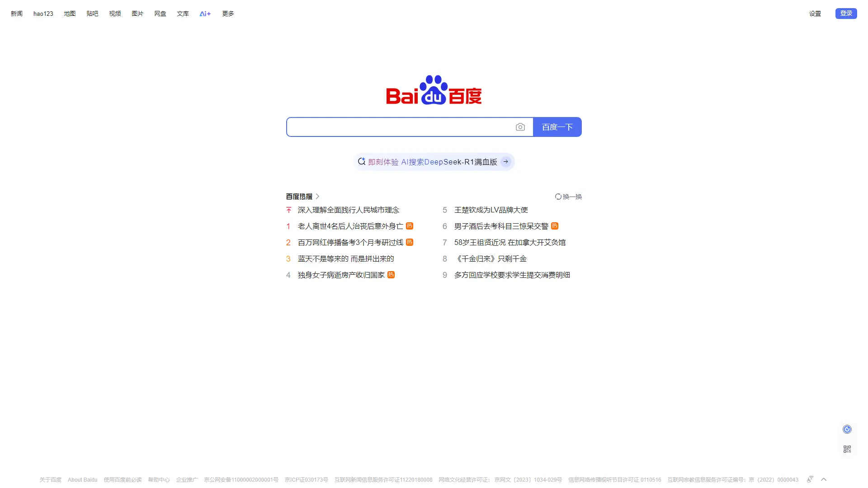Viewport: 868px width, 488px height.
Task: Open the AI搜索DeepSeek-R1满血版 link
Action: coord(449,161)
